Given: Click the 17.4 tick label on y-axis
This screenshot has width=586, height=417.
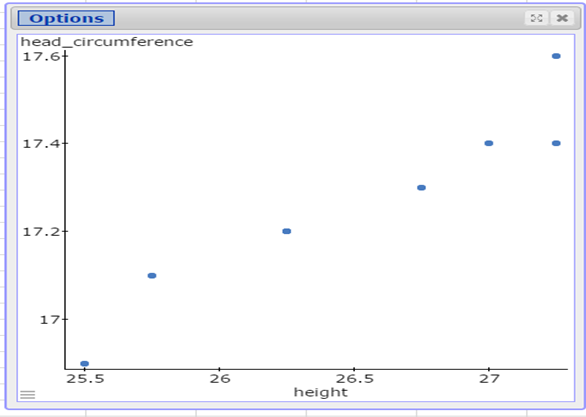Looking at the screenshot, I should [x=40, y=144].
